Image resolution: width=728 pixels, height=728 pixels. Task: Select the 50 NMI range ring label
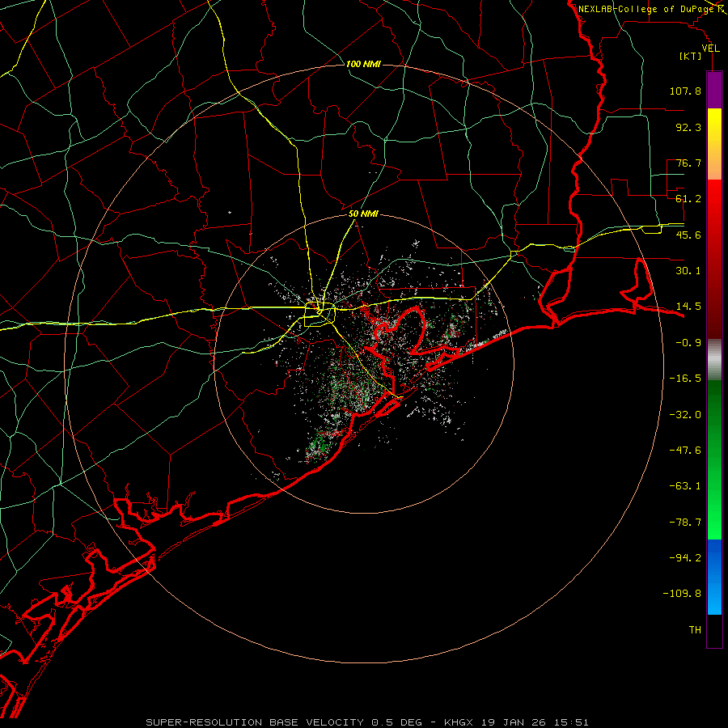pyautogui.click(x=363, y=214)
